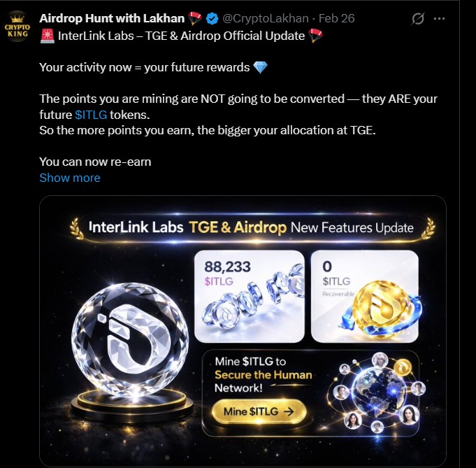Click the blue verified badge
This screenshot has width=476, height=468.
212,19
